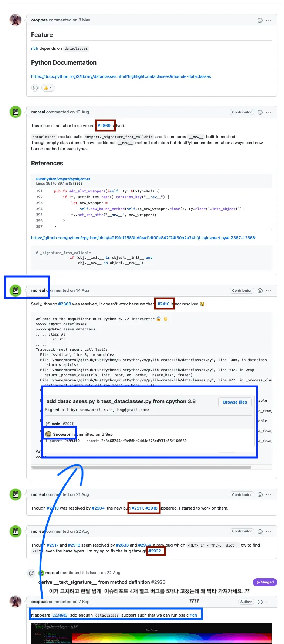Viewport: 284px width, 644px height.
Task: Click moreal avatar beside the 21 Aug comment
Action: click(x=16, y=494)
